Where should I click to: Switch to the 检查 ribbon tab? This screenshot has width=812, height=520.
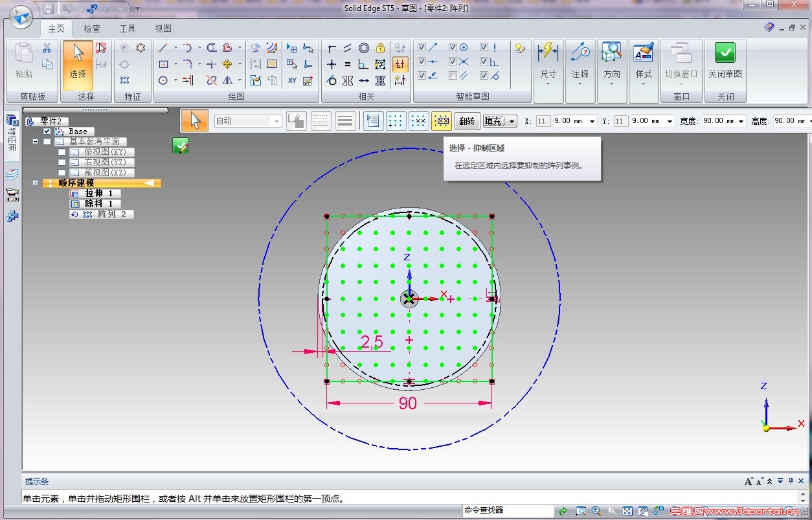[x=92, y=28]
